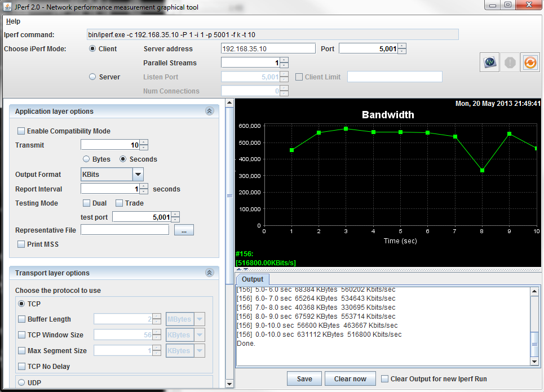Open the Output Format dropdown
Image resolution: width=544 pixels, height=392 pixels.
138,175
